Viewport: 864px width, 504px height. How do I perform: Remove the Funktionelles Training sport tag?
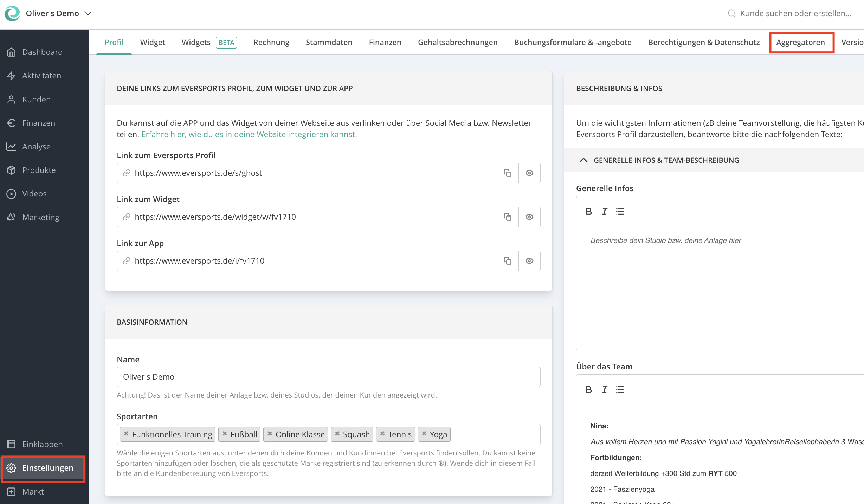pyautogui.click(x=126, y=434)
